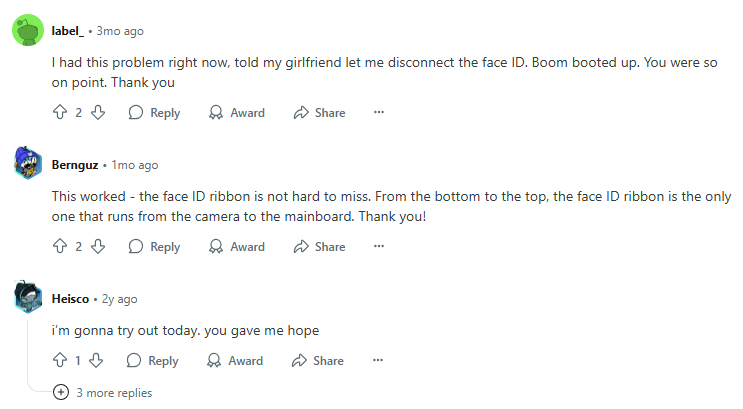The width and height of the screenshot is (743, 409).
Task: Open label_'s avatar profile
Action: (x=28, y=29)
